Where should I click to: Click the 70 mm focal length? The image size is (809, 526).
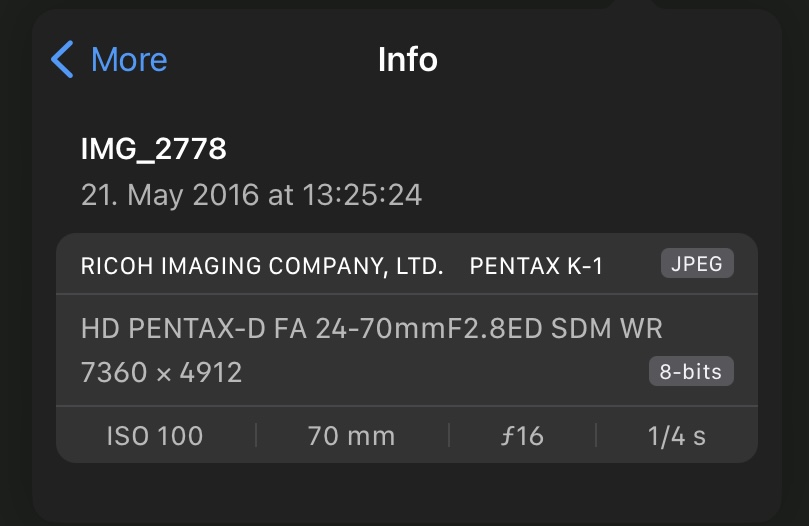tap(351, 436)
